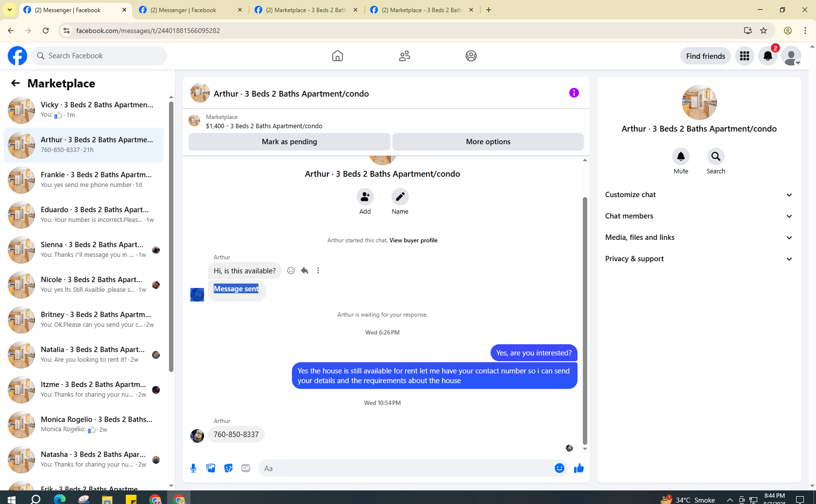Reload the page in browser toolbar
The image size is (816, 504).
[46, 31]
